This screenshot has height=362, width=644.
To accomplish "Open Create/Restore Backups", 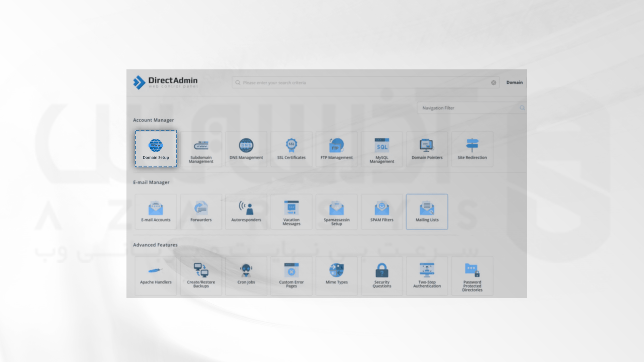I will click(201, 276).
